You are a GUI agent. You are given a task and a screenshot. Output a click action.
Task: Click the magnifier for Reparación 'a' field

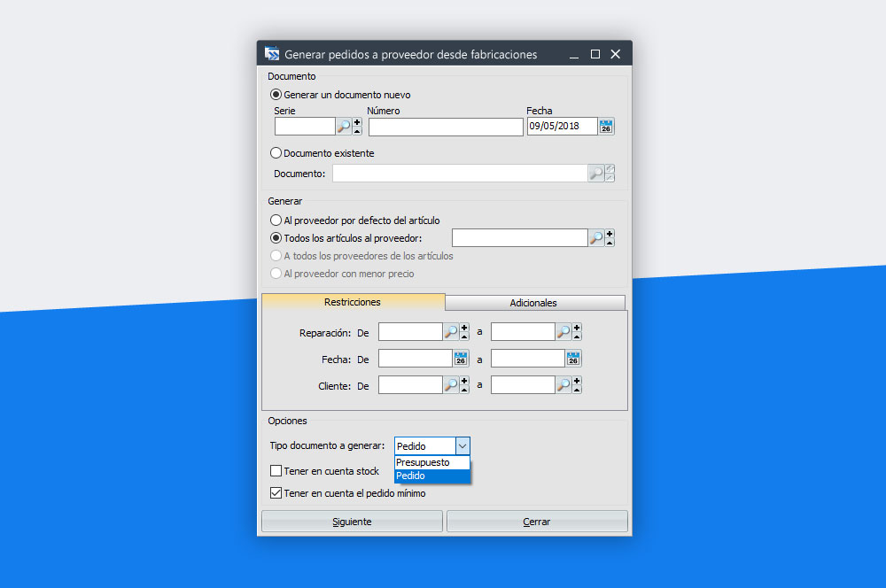click(563, 332)
